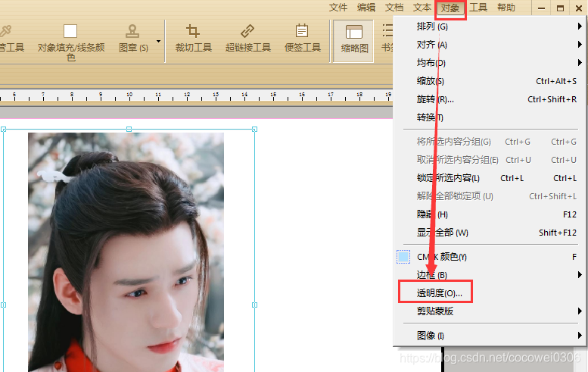Expand the 剪贴蒙版 submenu
This screenshot has width=588, height=372.
tap(490, 311)
